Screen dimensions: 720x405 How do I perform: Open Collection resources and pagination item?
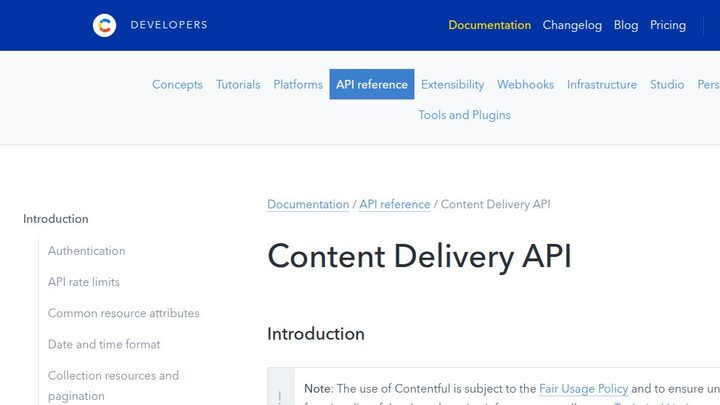113,385
